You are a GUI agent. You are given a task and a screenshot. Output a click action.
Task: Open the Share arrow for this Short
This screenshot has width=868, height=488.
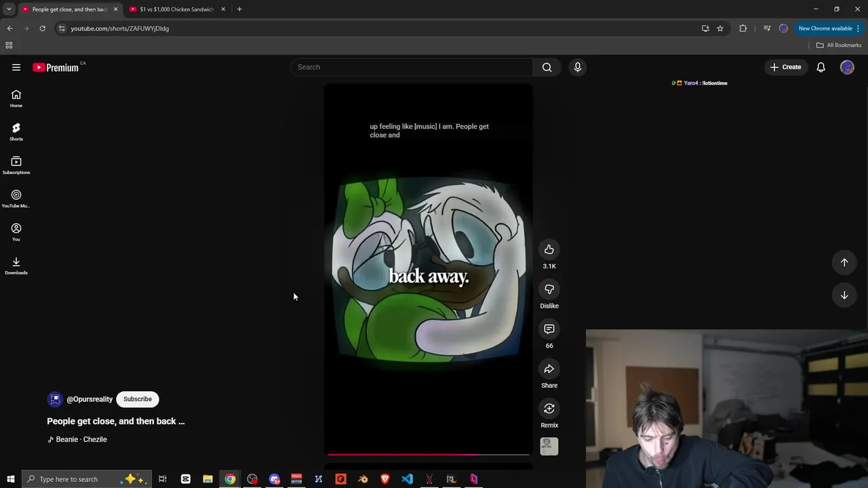click(549, 369)
